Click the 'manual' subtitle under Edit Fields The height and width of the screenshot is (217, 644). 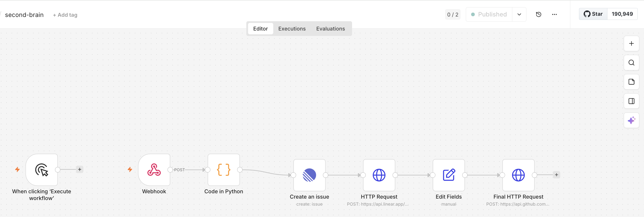(x=449, y=204)
